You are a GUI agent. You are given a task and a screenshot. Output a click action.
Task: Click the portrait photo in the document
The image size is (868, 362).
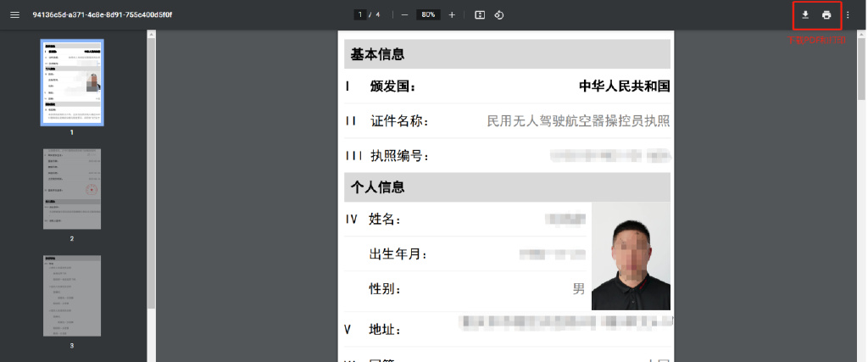[x=631, y=256]
